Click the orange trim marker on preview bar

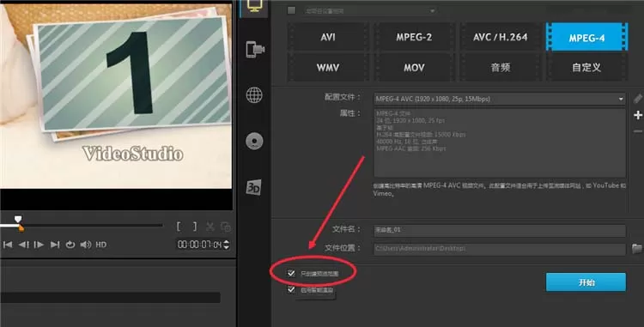click(21, 227)
